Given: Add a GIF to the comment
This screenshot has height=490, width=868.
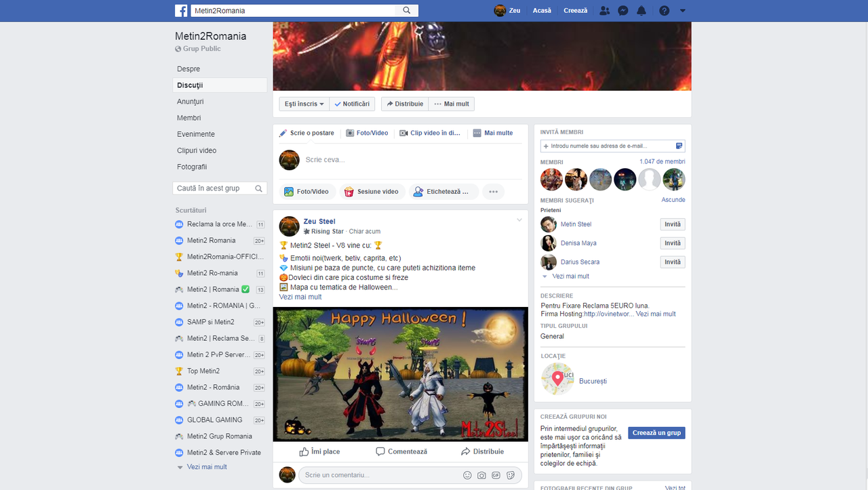Looking at the screenshot, I should (496, 475).
